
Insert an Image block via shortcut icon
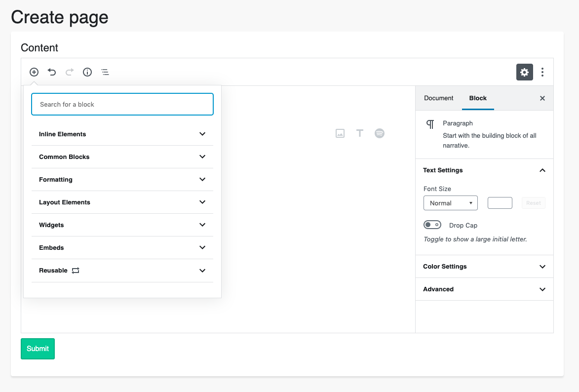coord(340,133)
